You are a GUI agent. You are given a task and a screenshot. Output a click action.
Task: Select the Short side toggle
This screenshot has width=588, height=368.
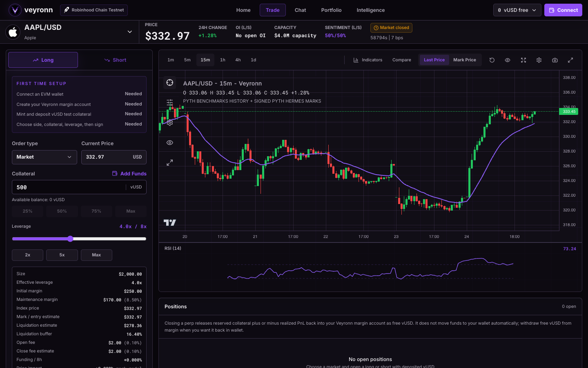115,60
